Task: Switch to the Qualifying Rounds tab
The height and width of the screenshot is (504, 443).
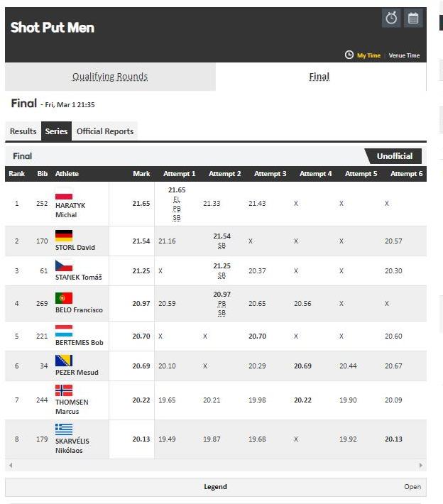Action: click(x=110, y=77)
